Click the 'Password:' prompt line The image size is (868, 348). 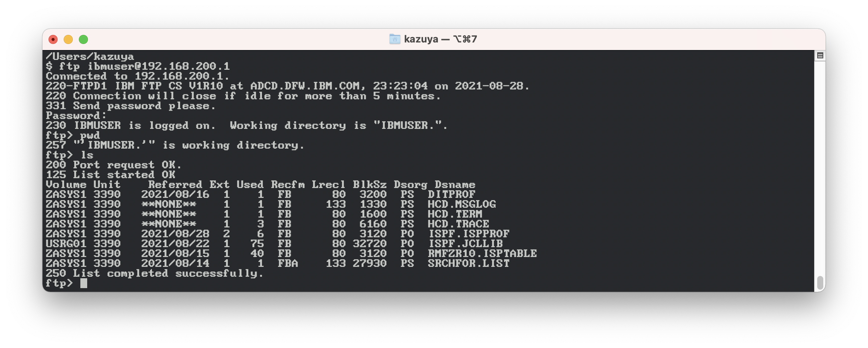(x=76, y=116)
